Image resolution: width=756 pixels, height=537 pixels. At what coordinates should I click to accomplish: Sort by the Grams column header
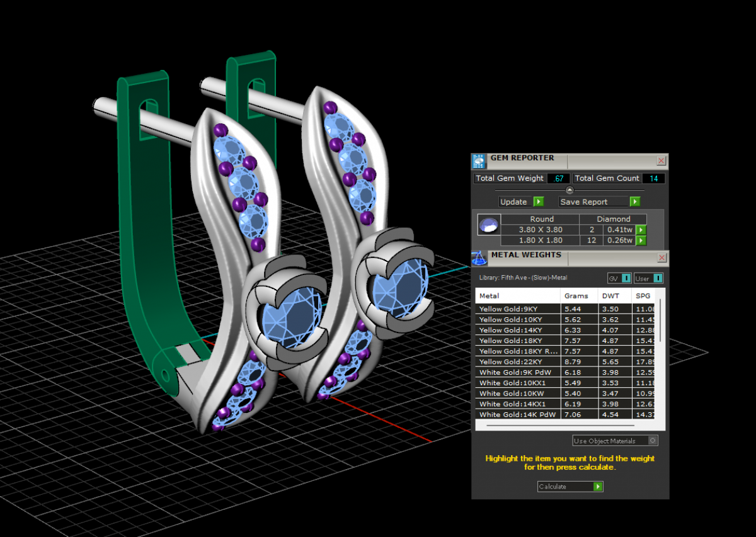576,296
